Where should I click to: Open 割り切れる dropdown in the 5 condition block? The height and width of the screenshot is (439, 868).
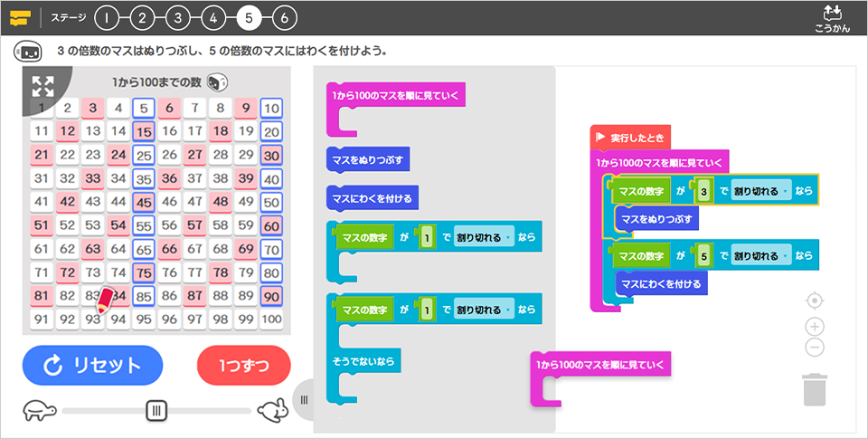[x=759, y=256]
